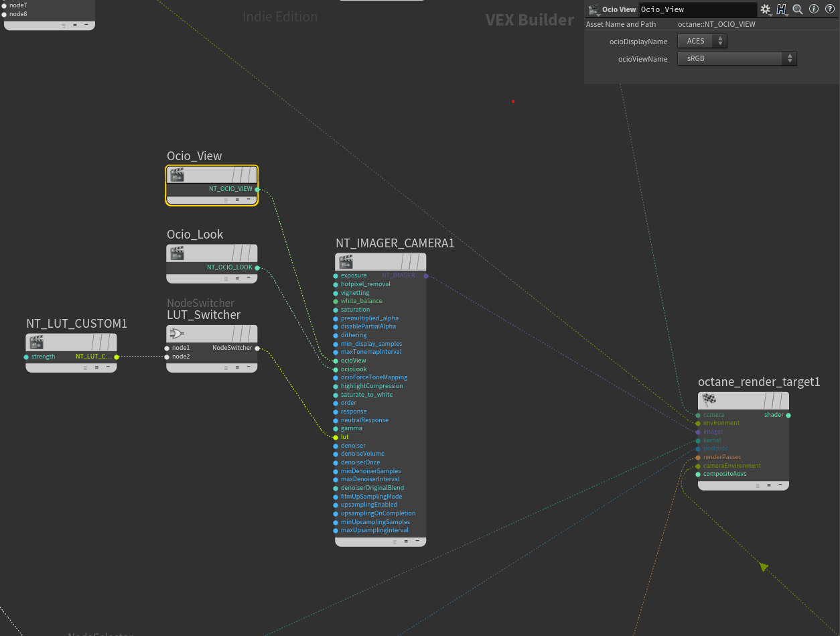Click the vignetting input connector
The width and height of the screenshot is (840, 636).
tap(336, 293)
